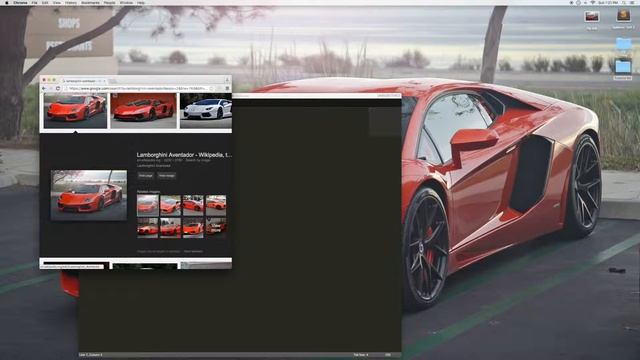Open fourth related image in bottom row
The height and width of the screenshot is (360, 640).
point(216,227)
